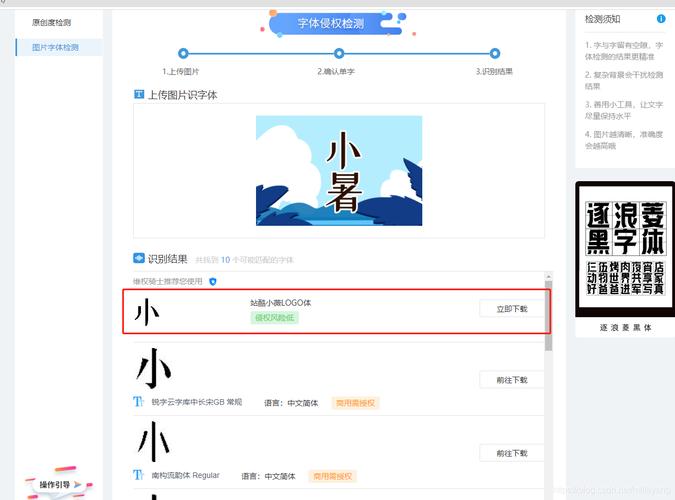675x500 pixels.
Task: Click the 上传图片识字体 heading icon
Action: pyautogui.click(x=139, y=94)
